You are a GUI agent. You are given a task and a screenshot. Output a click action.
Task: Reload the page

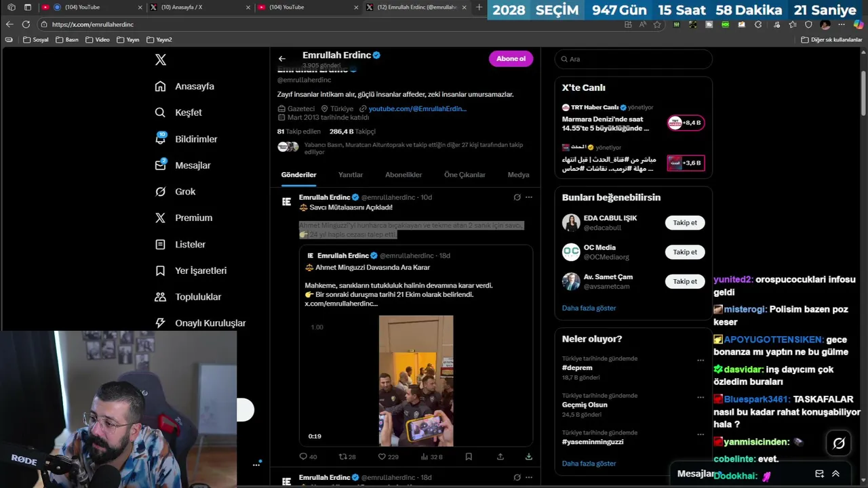[x=26, y=24]
